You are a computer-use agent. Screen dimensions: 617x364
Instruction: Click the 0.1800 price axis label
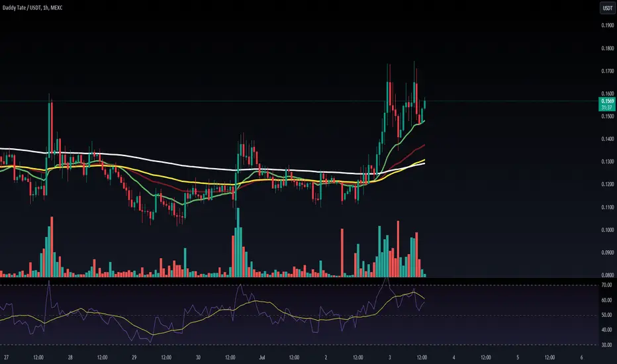pos(608,48)
